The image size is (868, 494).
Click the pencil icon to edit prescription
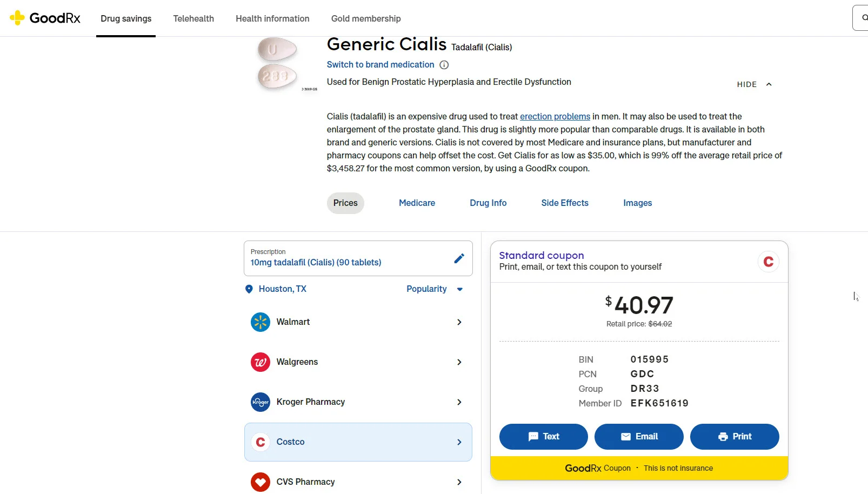459,258
